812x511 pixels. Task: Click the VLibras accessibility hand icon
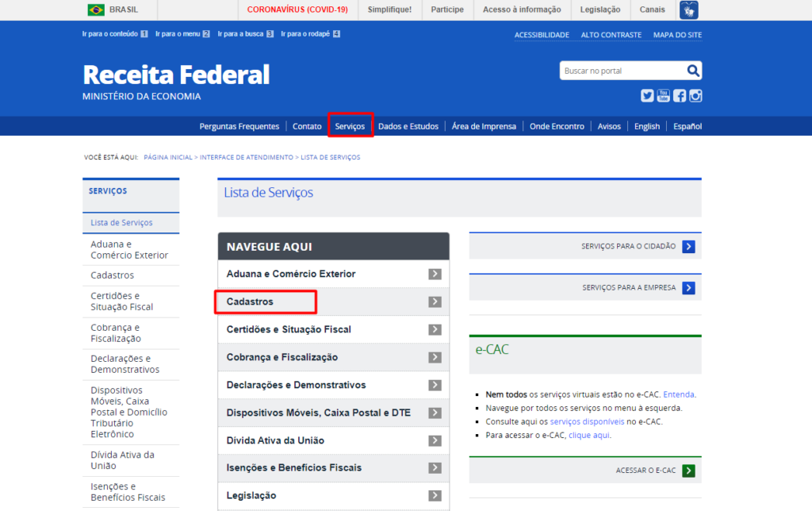pos(689,10)
